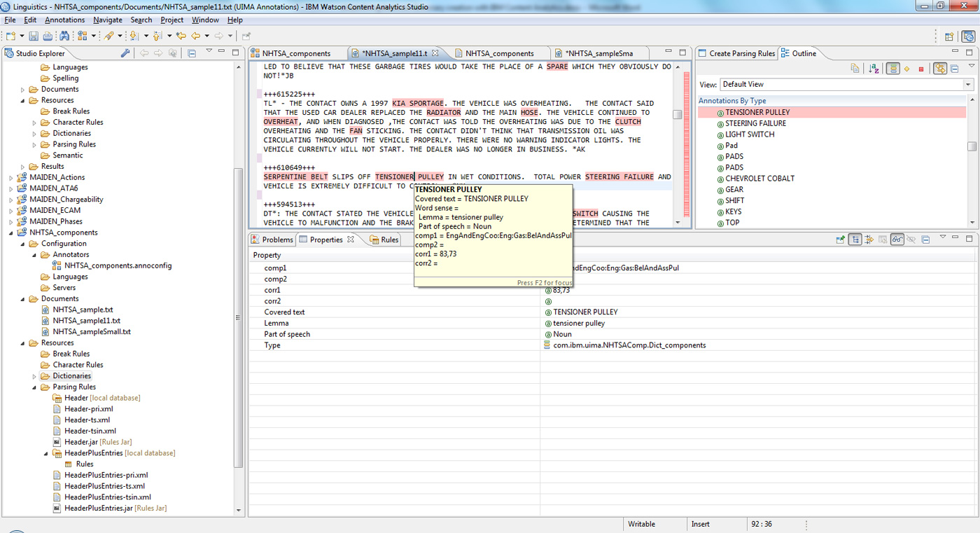Click the Type property value com.ibm.uima.NHTSAComp.Dict_components
Viewport: 980px width, 533px height.
629,345
